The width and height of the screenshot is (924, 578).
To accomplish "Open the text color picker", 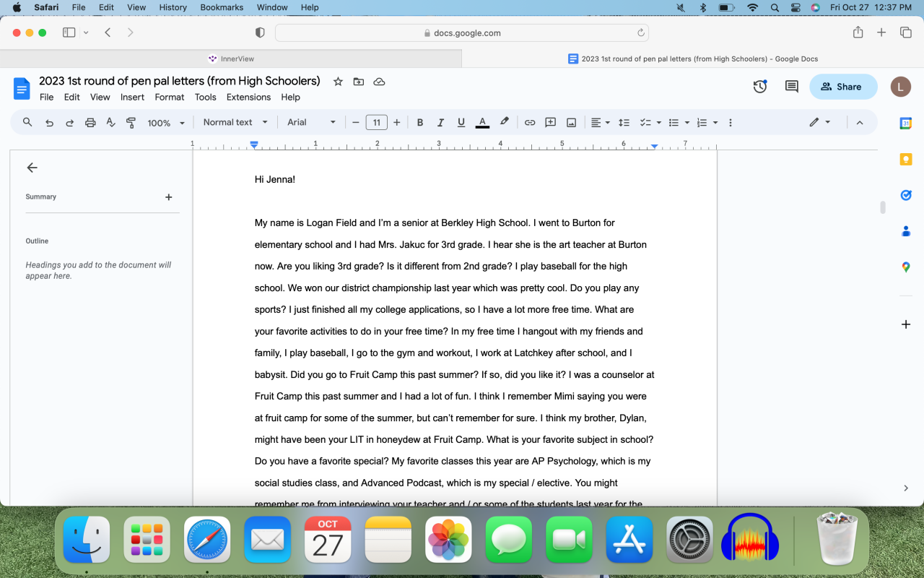I will pos(482,123).
